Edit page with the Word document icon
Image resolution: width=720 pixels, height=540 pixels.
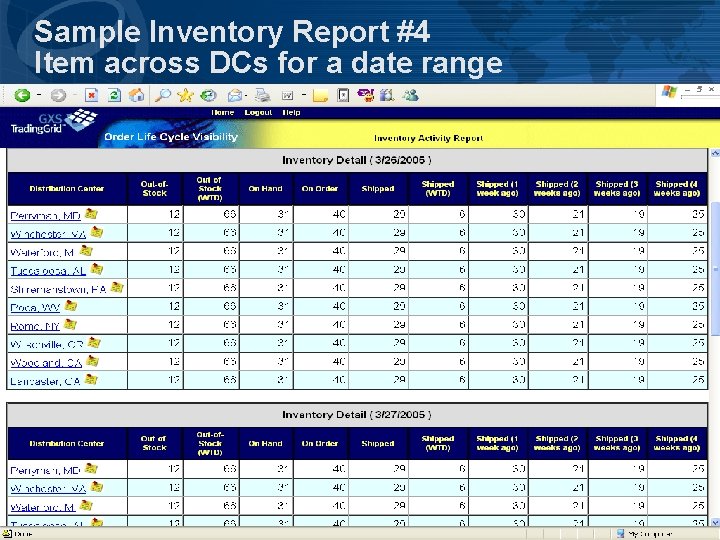click(287, 96)
